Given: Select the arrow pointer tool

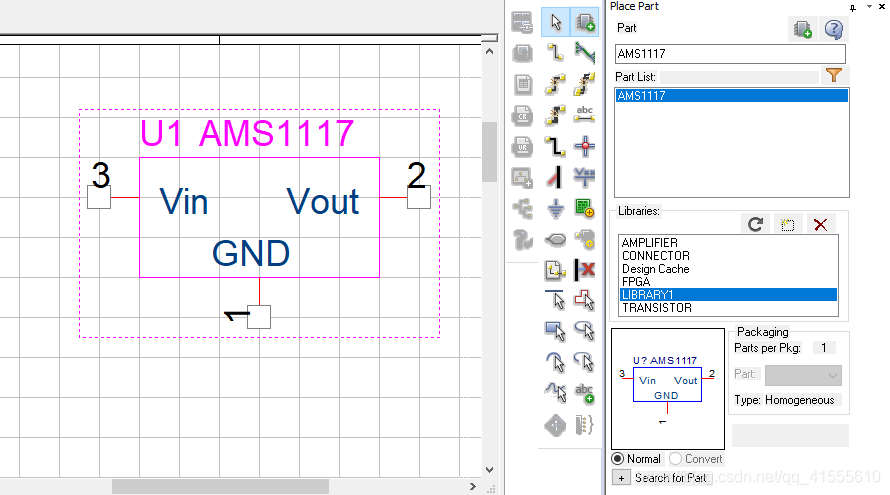Looking at the screenshot, I should point(556,22).
